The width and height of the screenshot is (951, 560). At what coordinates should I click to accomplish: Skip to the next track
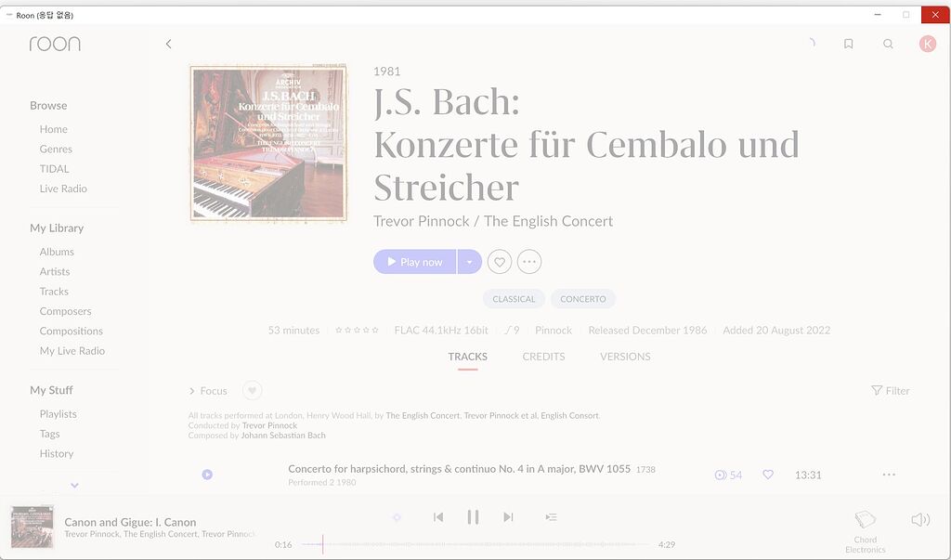tap(508, 517)
